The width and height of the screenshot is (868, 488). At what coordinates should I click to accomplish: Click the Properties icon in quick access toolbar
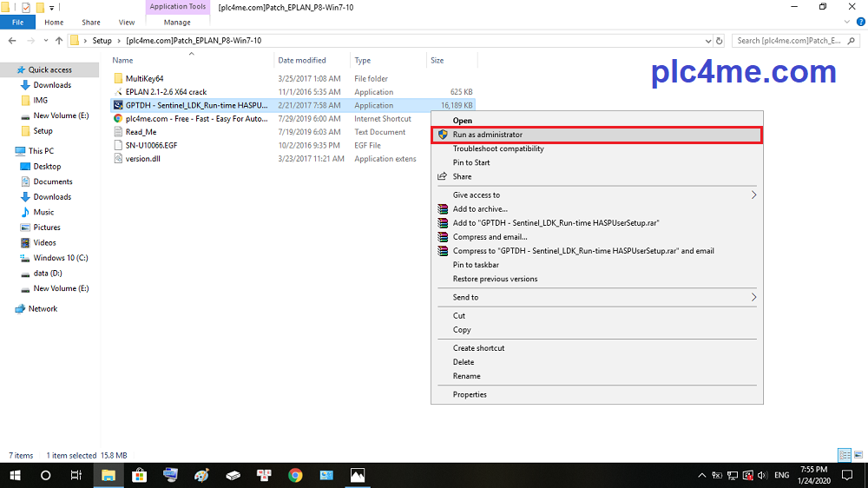(x=26, y=7)
